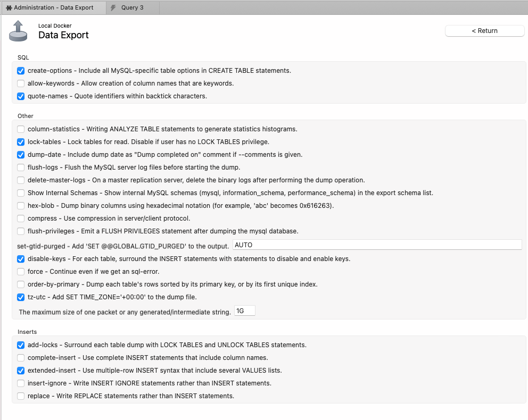Click the Return button

(484, 31)
